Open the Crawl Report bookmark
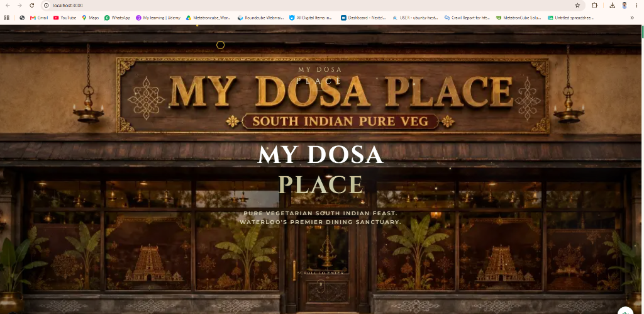 pyautogui.click(x=467, y=18)
